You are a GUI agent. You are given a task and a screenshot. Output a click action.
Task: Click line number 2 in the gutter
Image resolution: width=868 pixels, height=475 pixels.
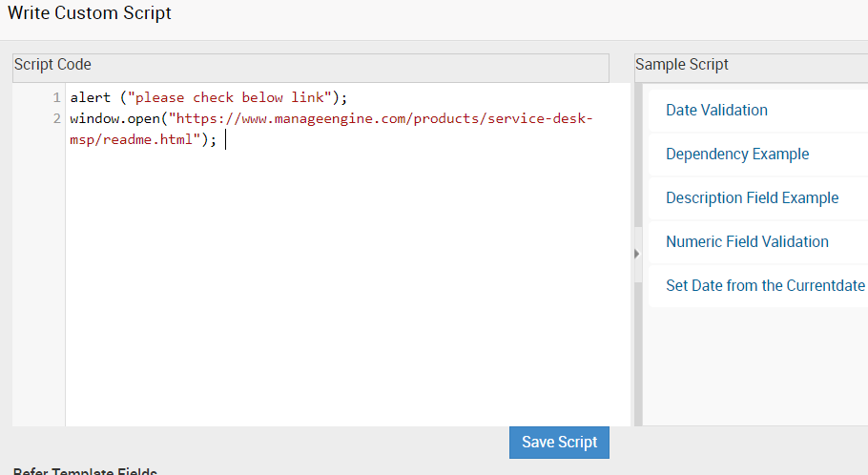(x=57, y=119)
